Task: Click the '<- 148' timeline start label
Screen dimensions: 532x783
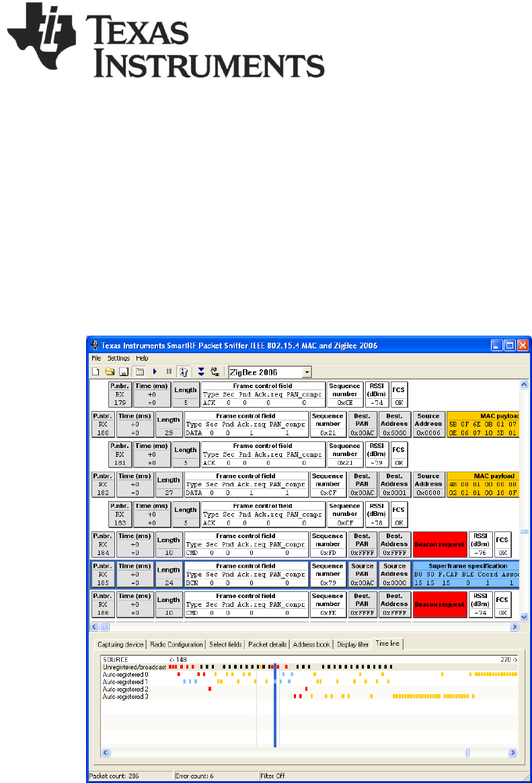Action: click(x=178, y=660)
